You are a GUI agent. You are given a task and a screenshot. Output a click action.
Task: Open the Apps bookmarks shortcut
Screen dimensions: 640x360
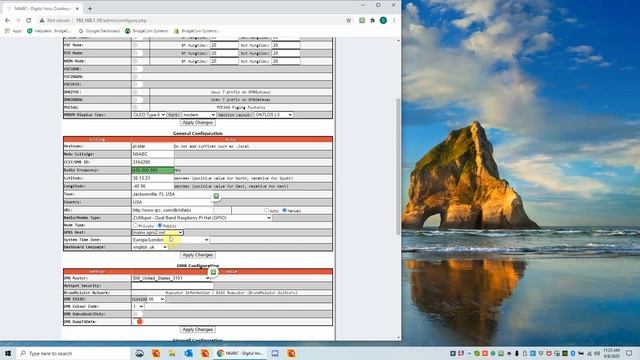(13, 31)
